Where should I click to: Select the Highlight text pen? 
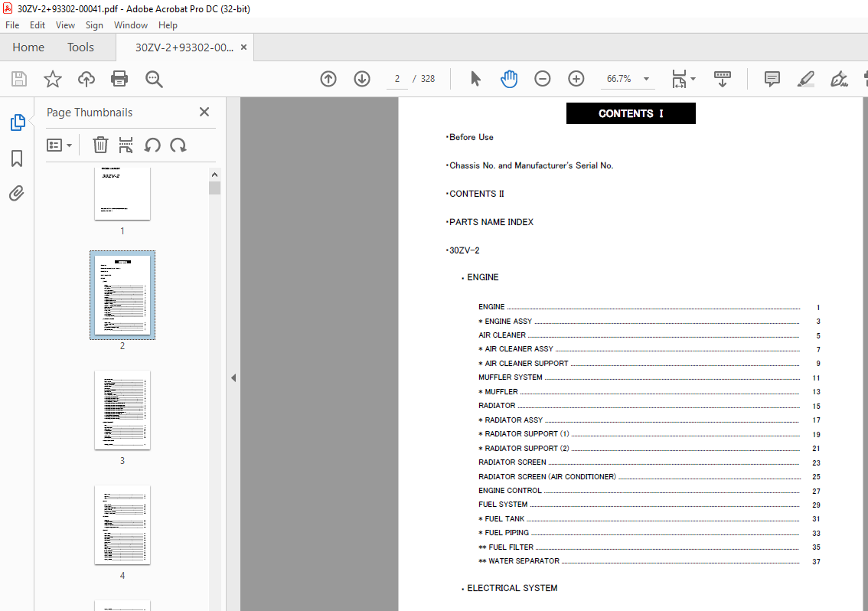[806, 79]
